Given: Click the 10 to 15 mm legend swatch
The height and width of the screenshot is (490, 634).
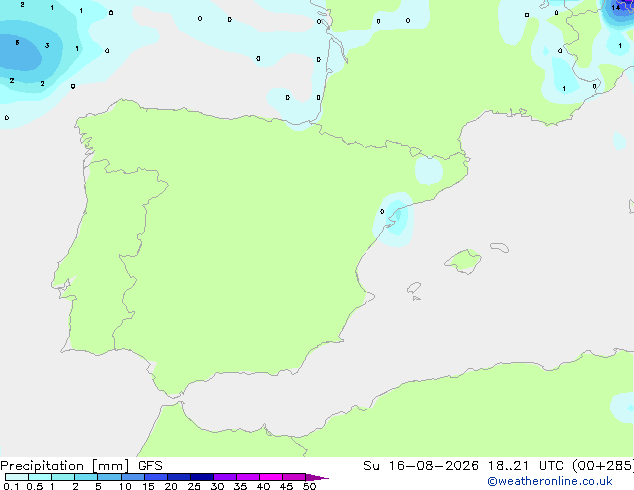Looking at the screenshot, I should 133,477.
